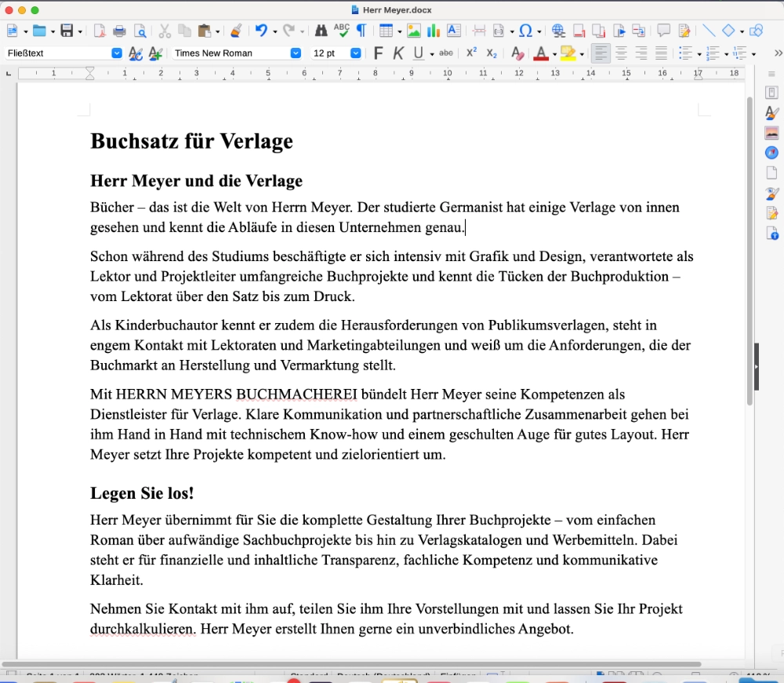Insert a chart

click(x=433, y=31)
